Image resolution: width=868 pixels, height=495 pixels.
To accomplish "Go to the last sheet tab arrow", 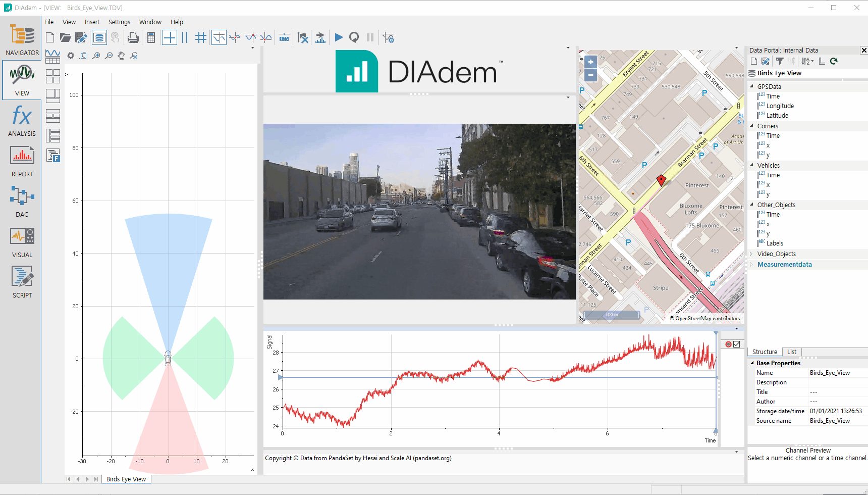I will point(96,479).
